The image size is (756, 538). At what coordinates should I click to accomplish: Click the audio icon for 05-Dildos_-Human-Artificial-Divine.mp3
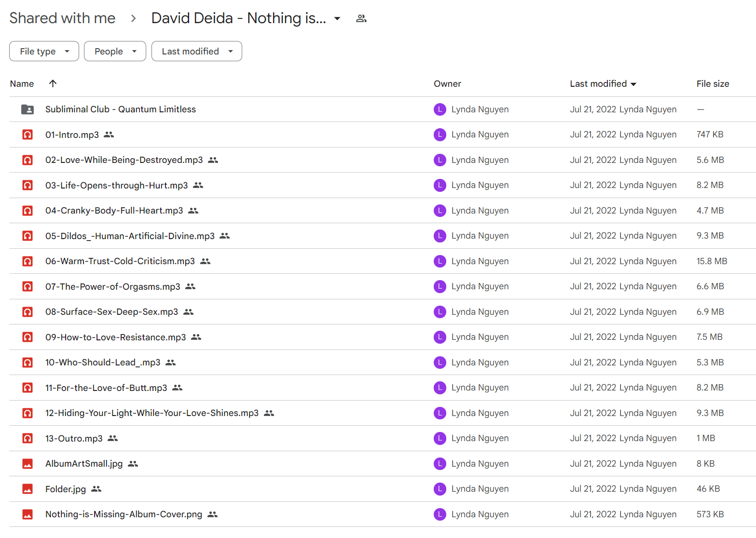pos(27,236)
